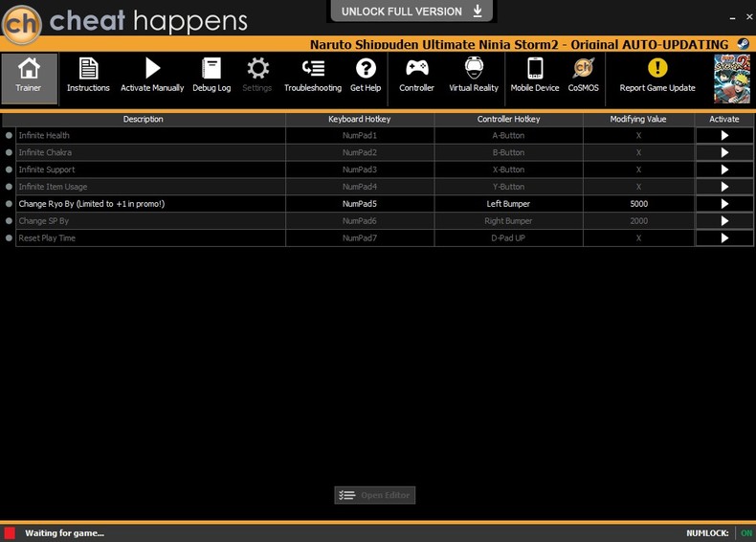The image size is (756, 542).
Task: Click the Controller Hotkey column header
Action: tap(509, 119)
